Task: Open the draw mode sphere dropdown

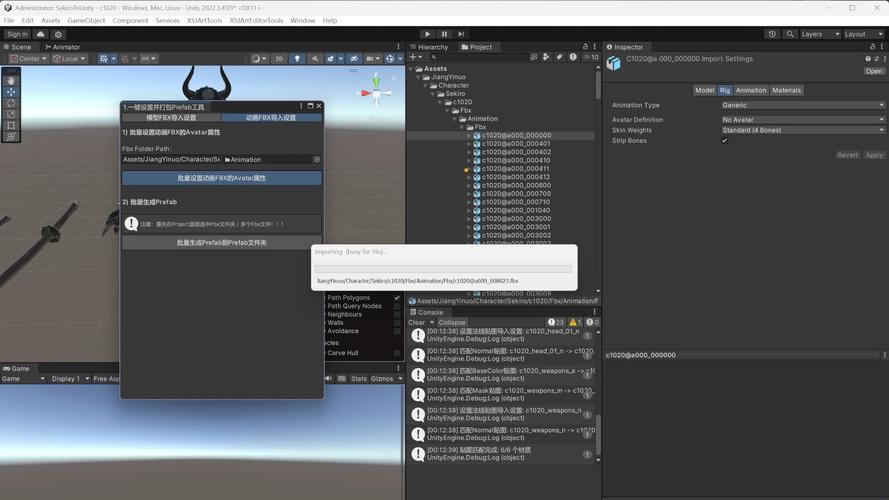Action: [x=259, y=58]
